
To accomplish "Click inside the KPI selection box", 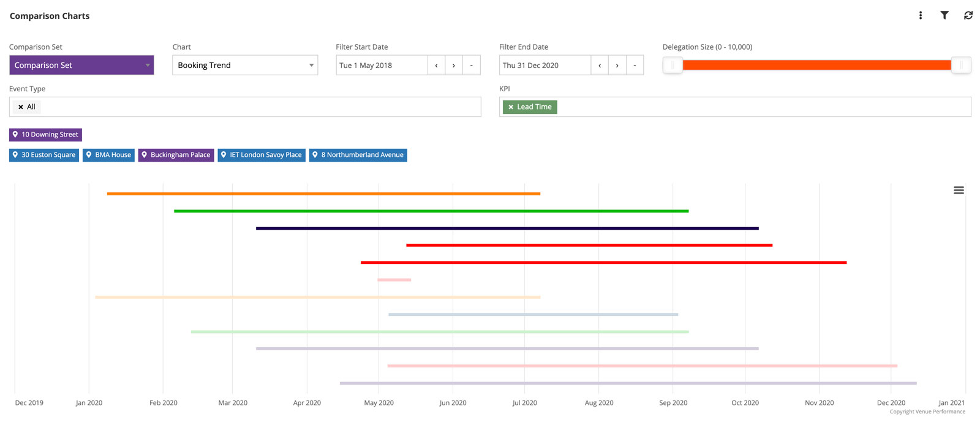I will click(x=759, y=107).
